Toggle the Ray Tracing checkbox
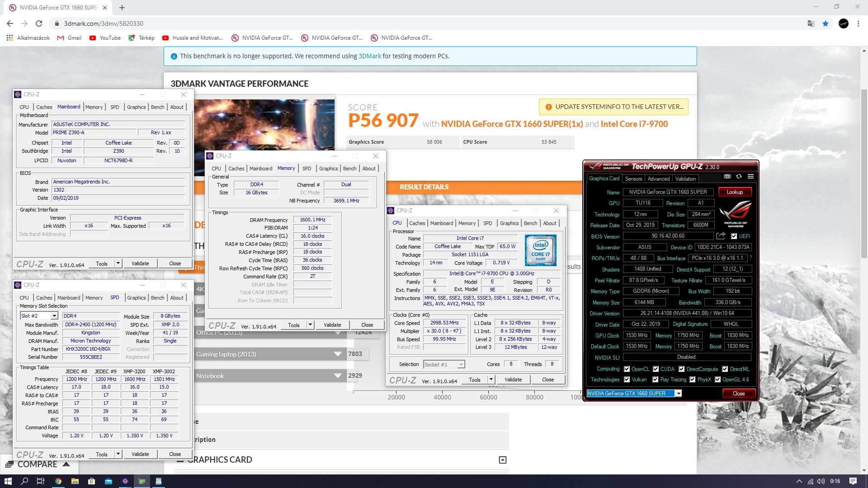Screen dimensions: 868x488 (x=655, y=380)
